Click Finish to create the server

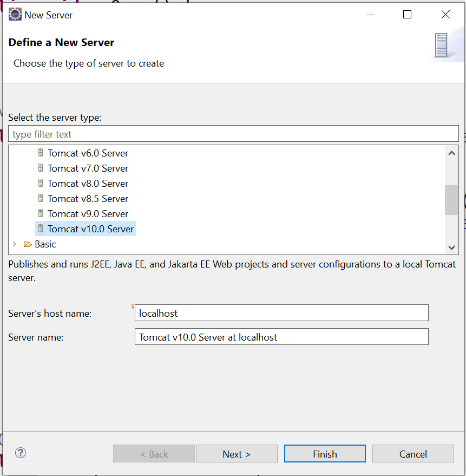point(325,454)
